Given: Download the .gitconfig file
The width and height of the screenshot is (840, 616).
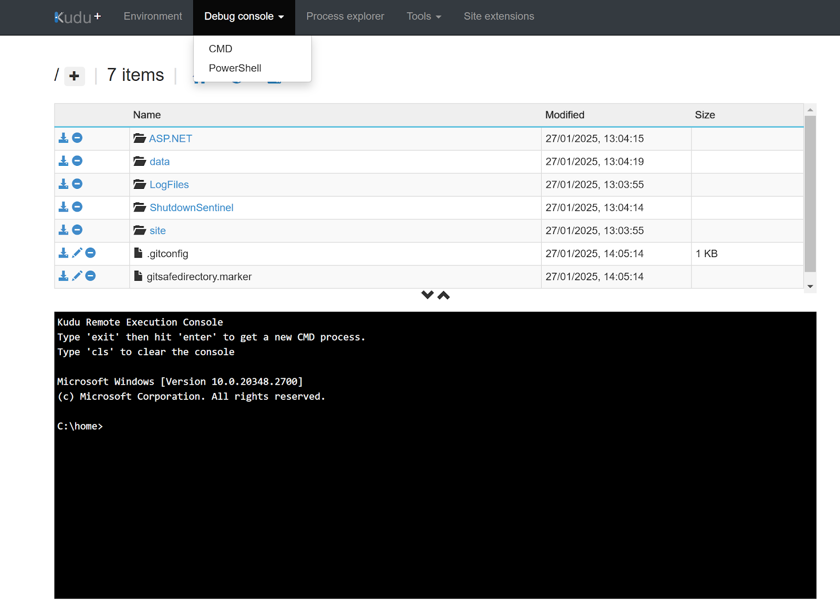Looking at the screenshot, I should (x=64, y=253).
